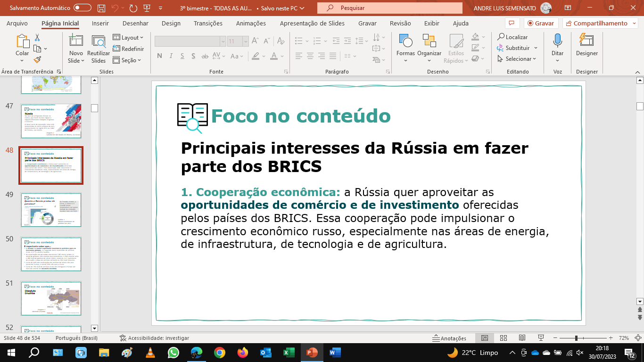This screenshot has width=644, height=362.
Task: Click zoom out minus button
Action: 554,338
